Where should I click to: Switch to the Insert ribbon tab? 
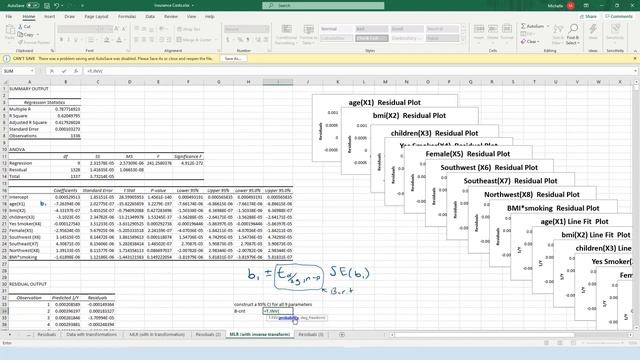coord(49,17)
